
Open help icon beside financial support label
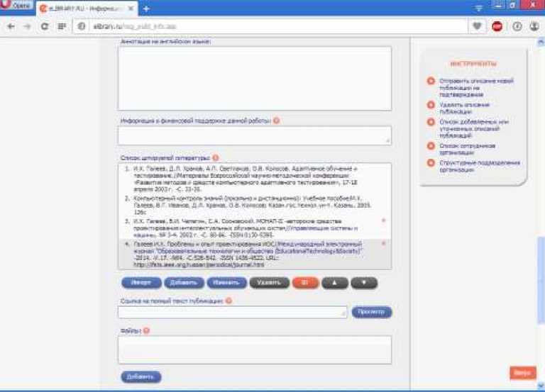click(276, 121)
